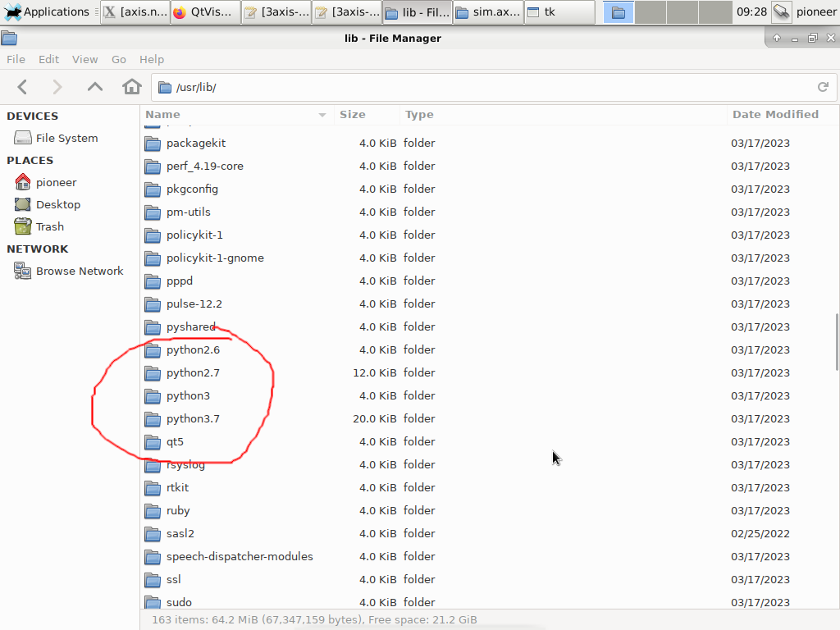Click the Name column sort arrow
Image resolution: width=840 pixels, height=630 pixels.
322,115
